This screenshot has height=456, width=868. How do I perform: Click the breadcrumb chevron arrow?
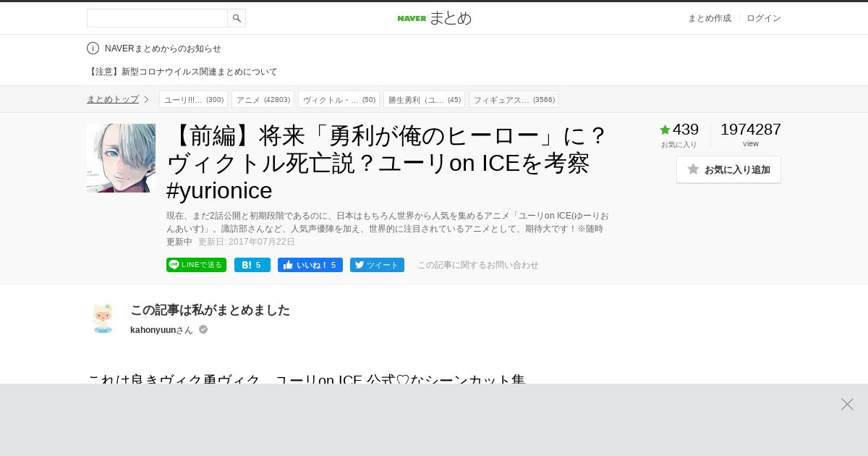pos(146,99)
